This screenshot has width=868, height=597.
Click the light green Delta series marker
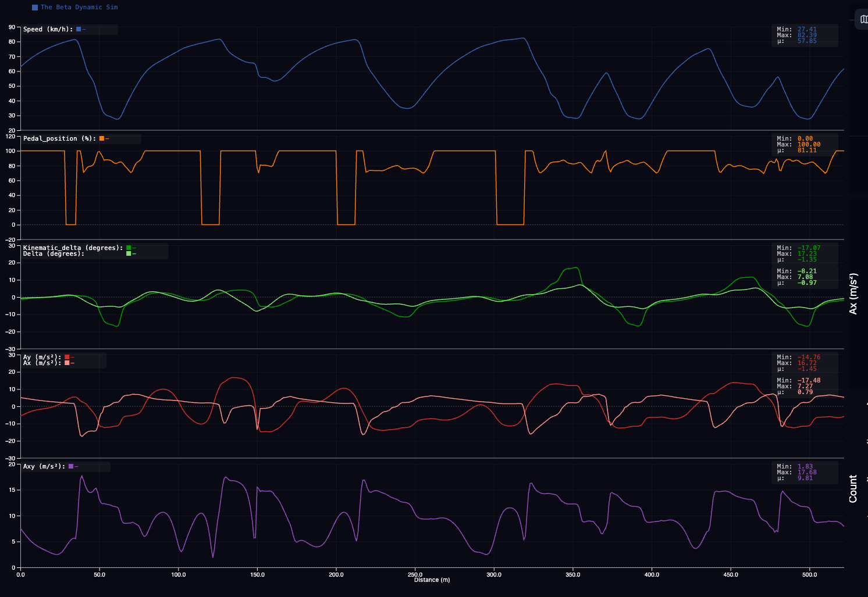[129, 253]
